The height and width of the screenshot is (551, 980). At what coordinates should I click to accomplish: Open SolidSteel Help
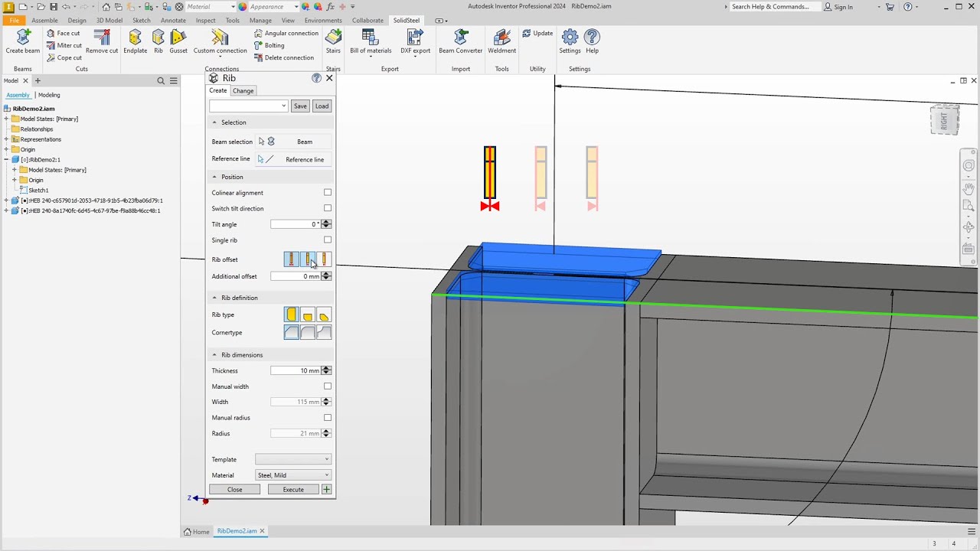pos(592,42)
